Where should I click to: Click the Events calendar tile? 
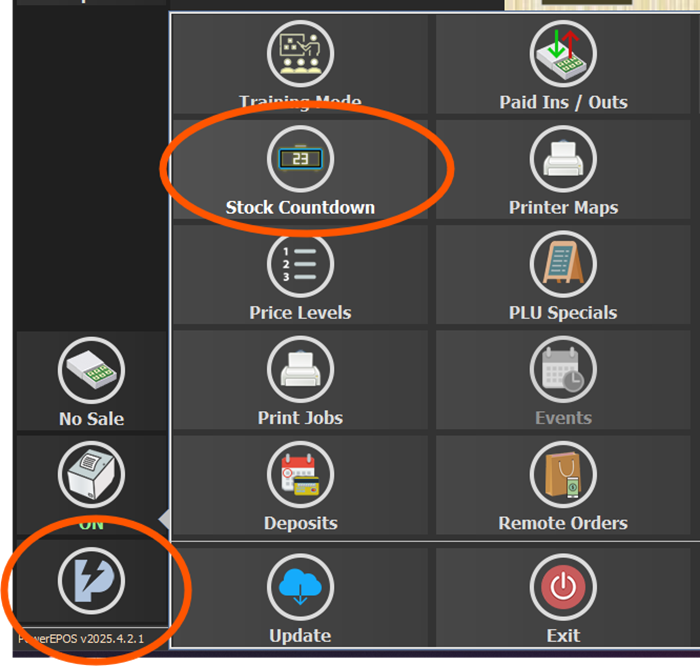tap(563, 380)
